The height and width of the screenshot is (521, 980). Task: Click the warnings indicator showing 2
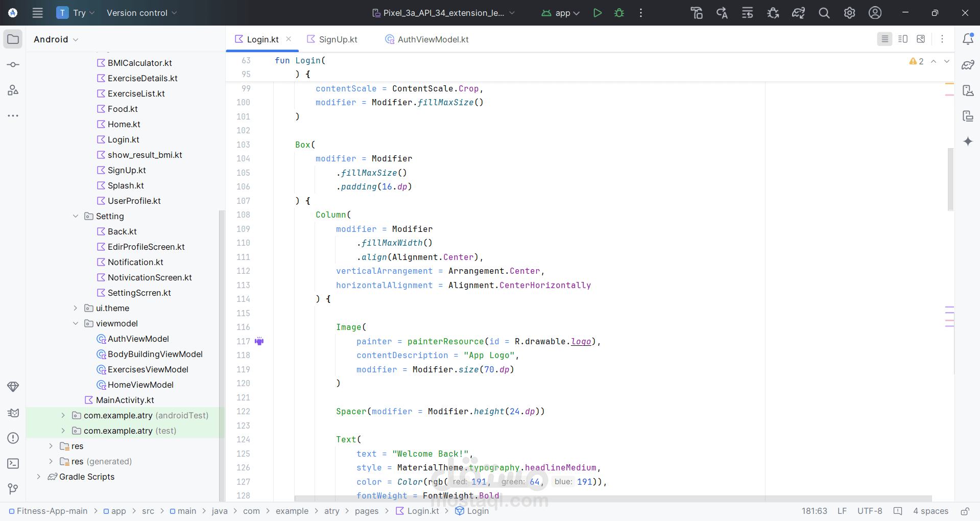pos(916,61)
